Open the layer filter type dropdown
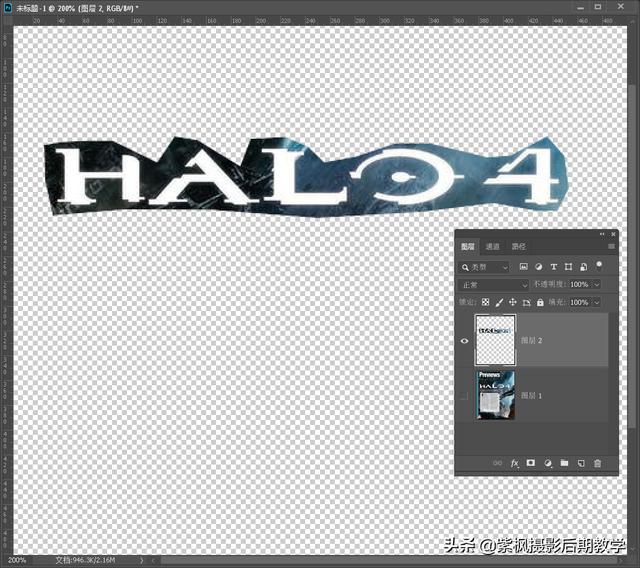This screenshot has width=640, height=568. pos(484,267)
